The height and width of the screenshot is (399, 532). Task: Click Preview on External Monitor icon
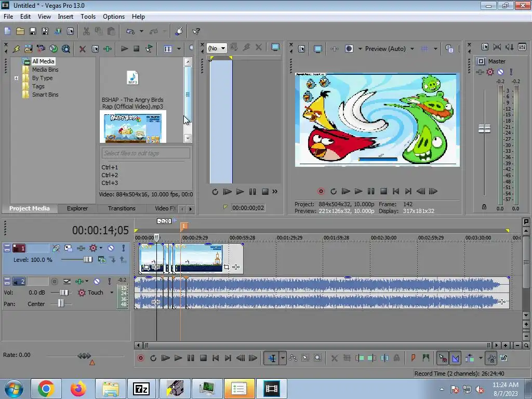point(317,49)
